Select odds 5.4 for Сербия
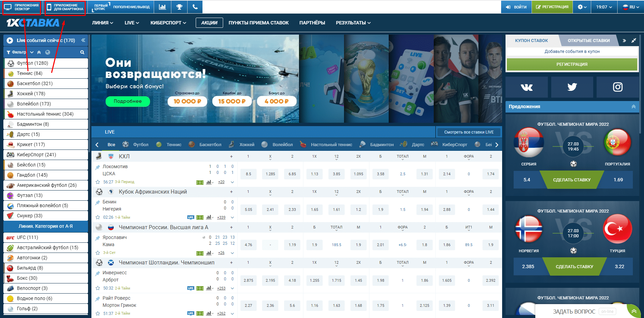Image resolution: width=644 pixels, height=318 pixels. (527, 180)
